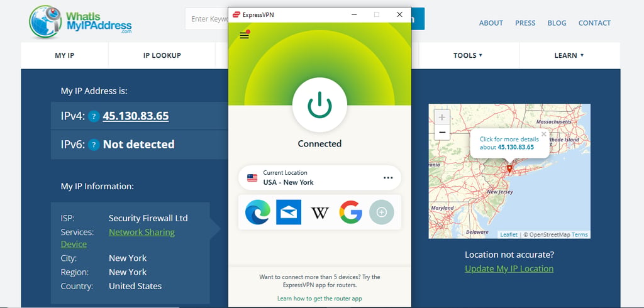644x308 pixels.
Task: Click the Security Firewall Ltd ISP value
Action: coord(148,218)
